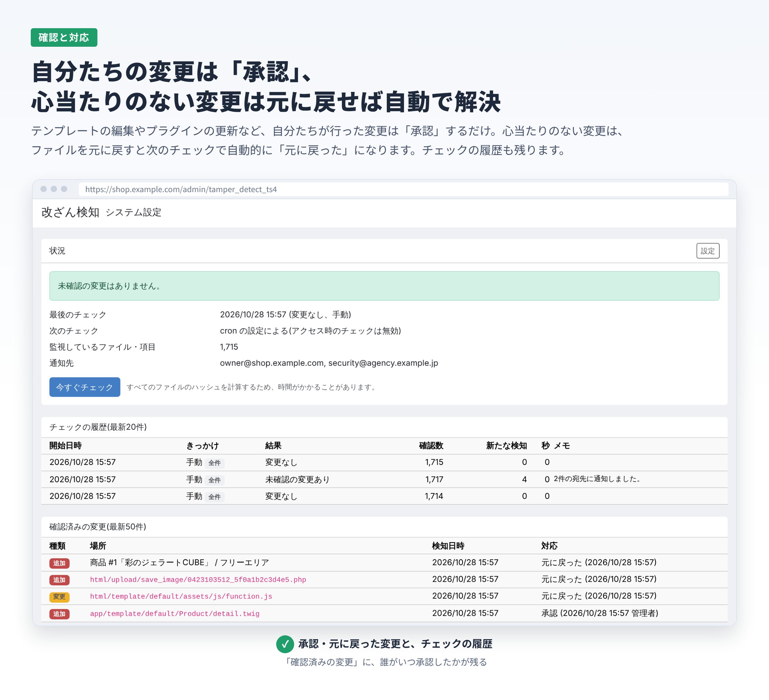The height and width of the screenshot is (700, 769).
Task: Click the 設定 button in the 状況 panel
Action: (x=707, y=251)
